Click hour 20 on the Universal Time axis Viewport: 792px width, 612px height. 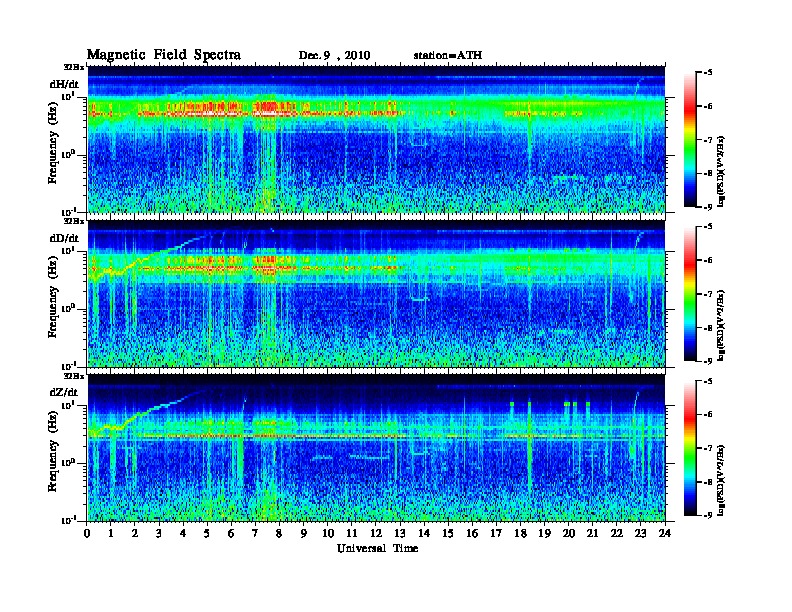click(x=569, y=534)
